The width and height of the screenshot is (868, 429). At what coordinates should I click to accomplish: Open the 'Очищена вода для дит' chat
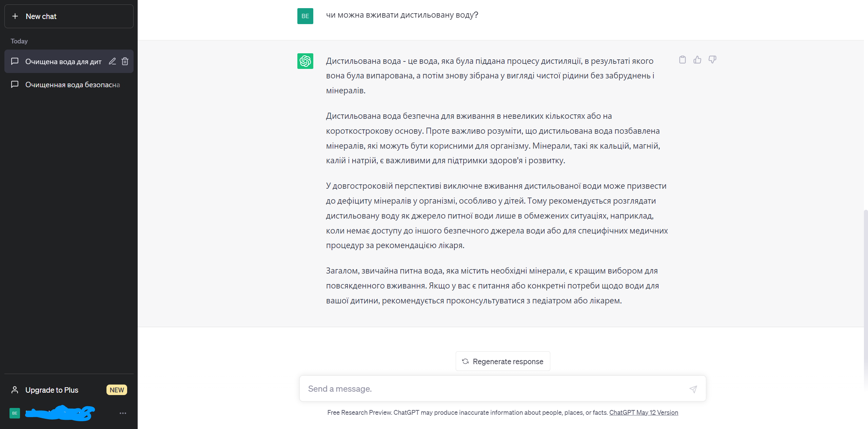(x=63, y=61)
